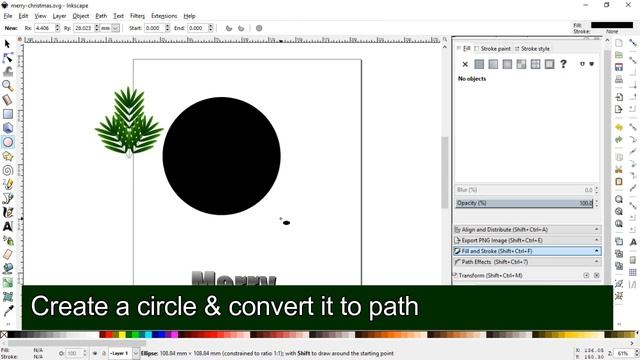The height and width of the screenshot is (360, 640).
Task: Pick the yellow palette swatch
Action: (x=122, y=335)
